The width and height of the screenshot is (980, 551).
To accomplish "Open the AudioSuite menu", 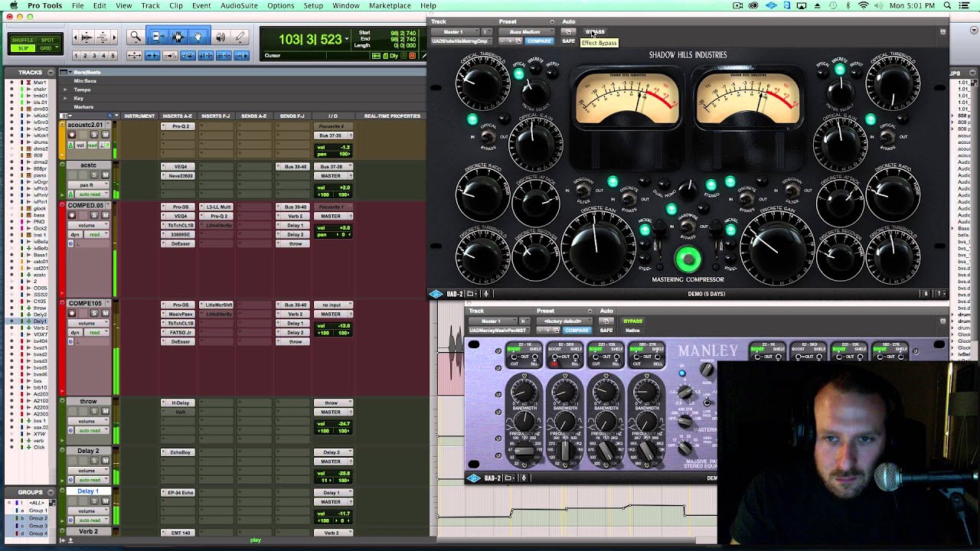I will [x=238, y=5].
